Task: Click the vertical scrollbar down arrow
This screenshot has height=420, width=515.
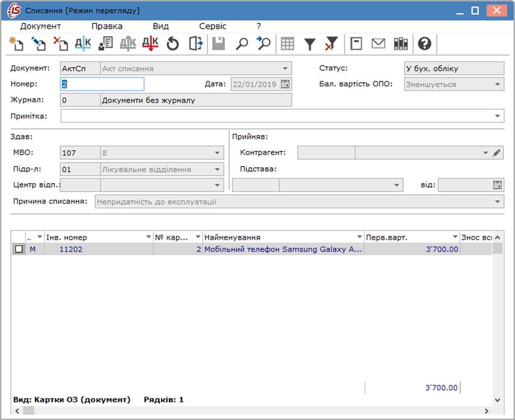Action: tap(498, 400)
